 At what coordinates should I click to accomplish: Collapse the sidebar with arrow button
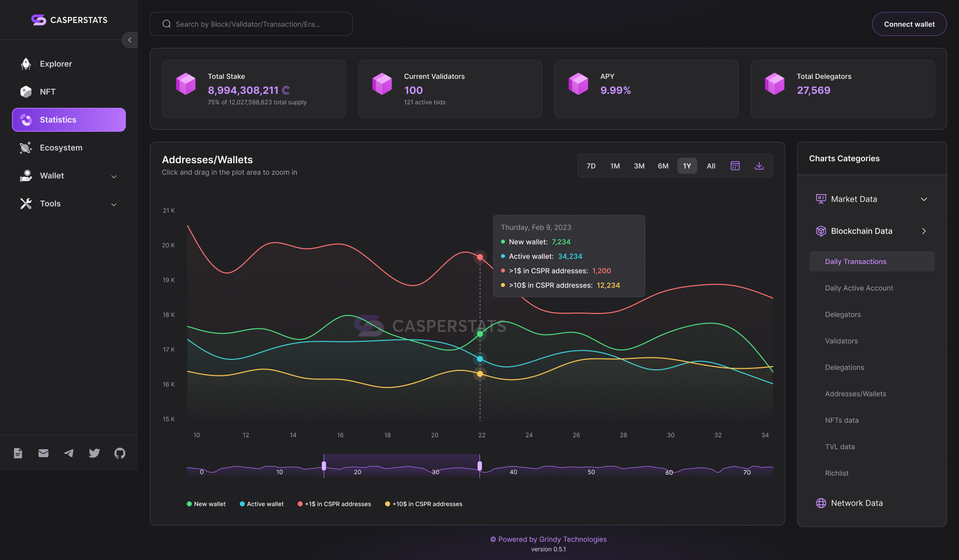coord(130,40)
